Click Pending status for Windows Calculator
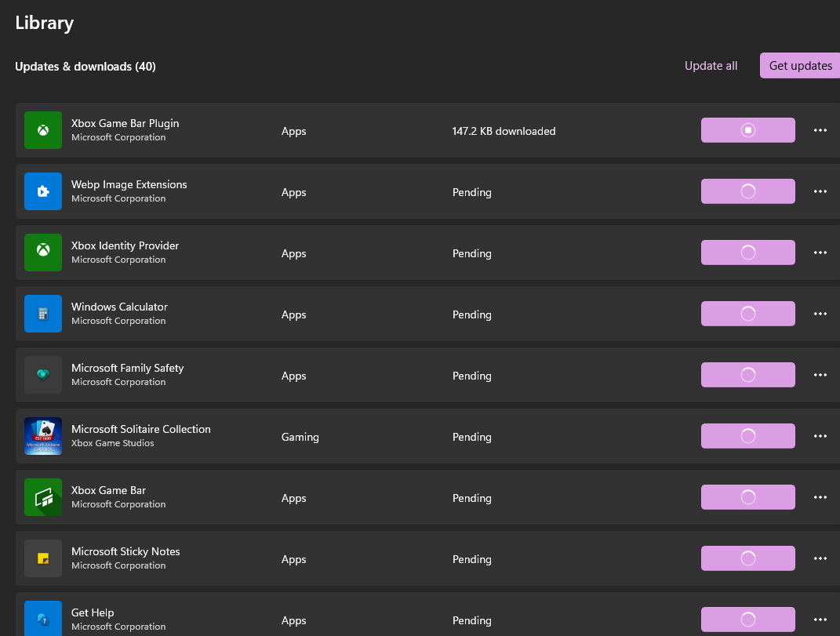Image resolution: width=840 pixels, height=636 pixels. [472, 314]
